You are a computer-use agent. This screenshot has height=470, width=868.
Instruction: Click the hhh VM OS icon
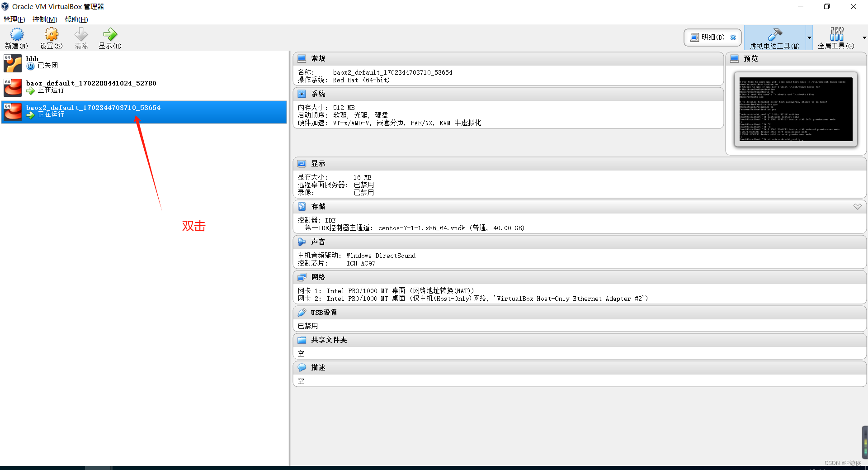pos(13,63)
